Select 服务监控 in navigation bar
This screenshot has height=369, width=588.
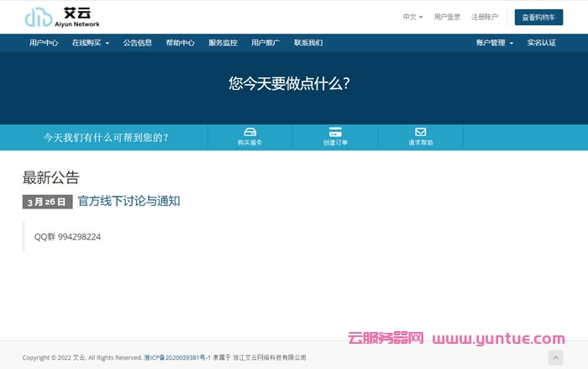(223, 43)
